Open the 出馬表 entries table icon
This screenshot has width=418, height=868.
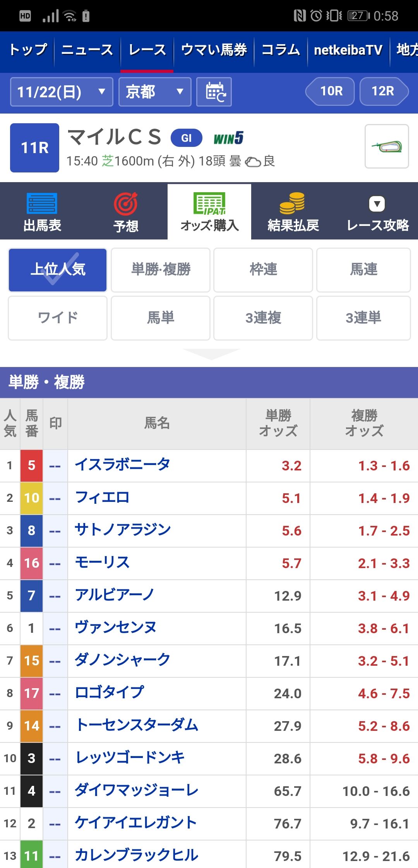tap(42, 204)
